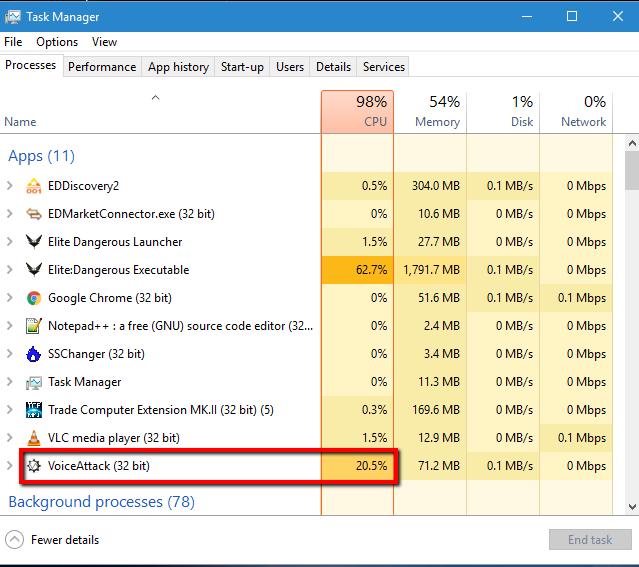Click the Task Manager row icon
Image resolution: width=639 pixels, height=567 pixels.
click(x=34, y=382)
